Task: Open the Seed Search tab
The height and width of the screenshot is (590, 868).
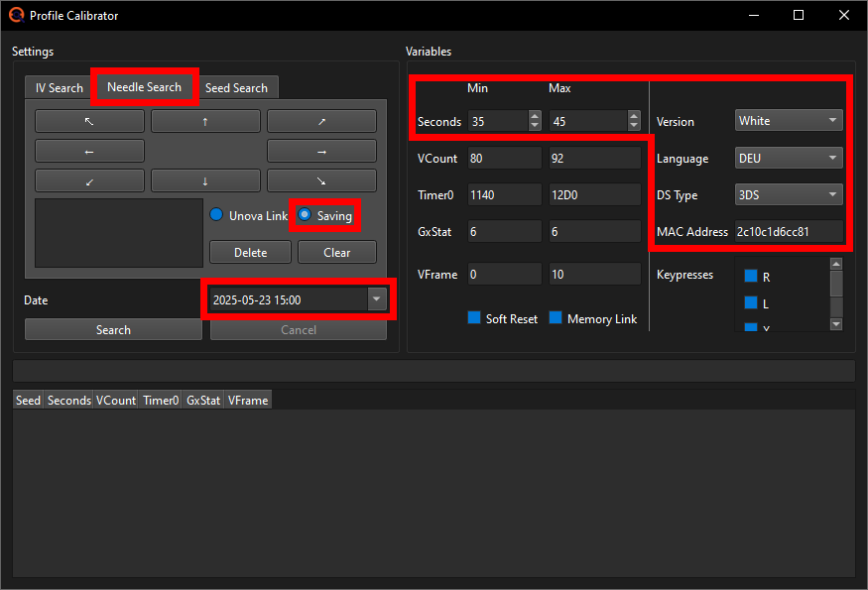Action: pyautogui.click(x=237, y=87)
